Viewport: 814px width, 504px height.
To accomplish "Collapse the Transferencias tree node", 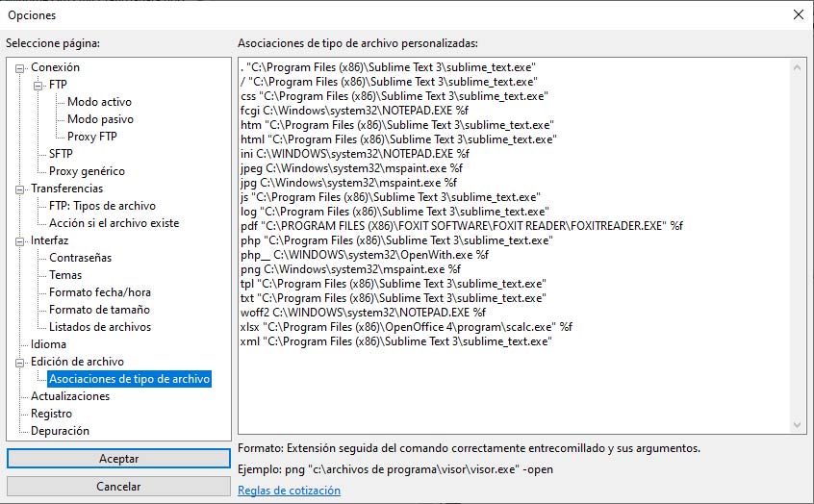I will point(20,189).
